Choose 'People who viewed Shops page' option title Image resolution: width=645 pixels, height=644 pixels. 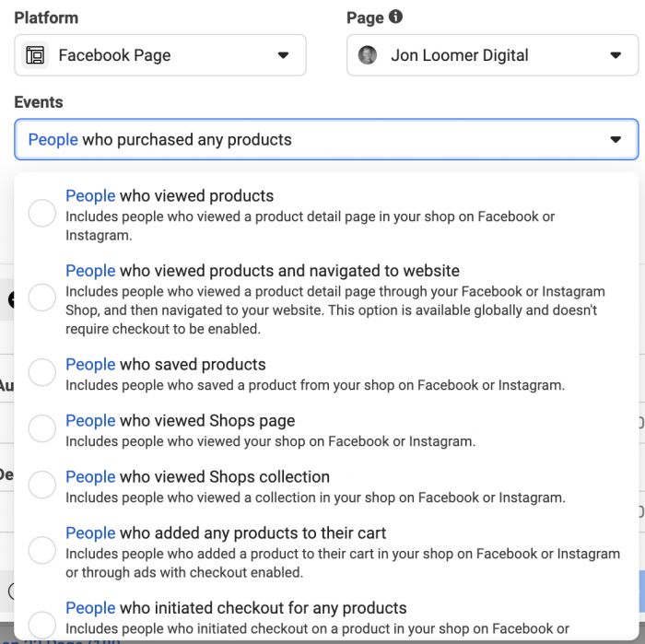[x=181, y=421]
